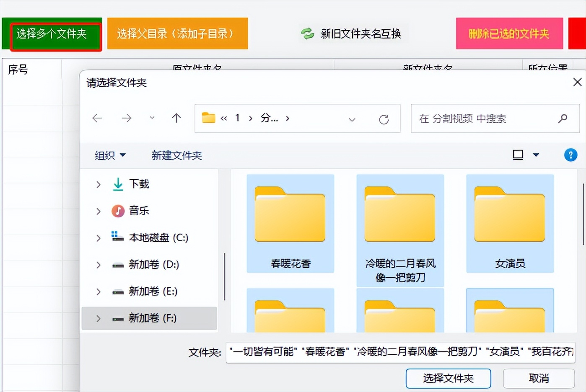This screenshot has width=586, height=392.
Task: Click the green swap icon beside 新旧文件夹名互换
Action: (307, 34)
